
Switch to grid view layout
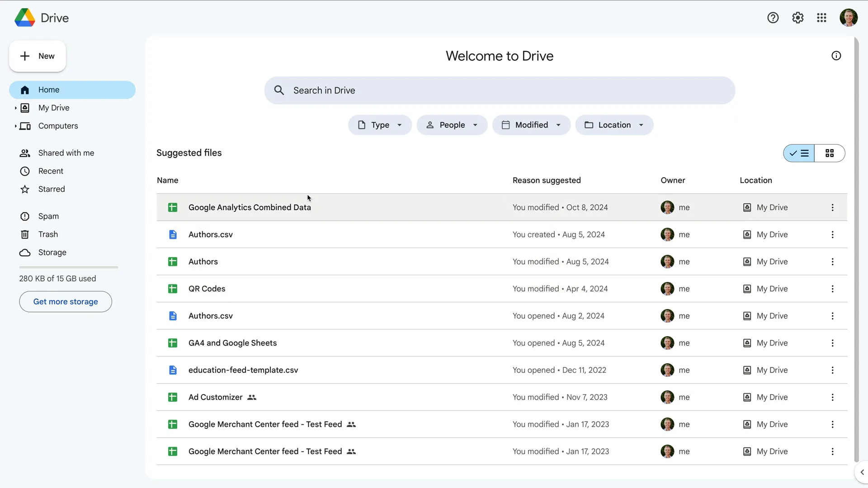(x=830, y=153)
